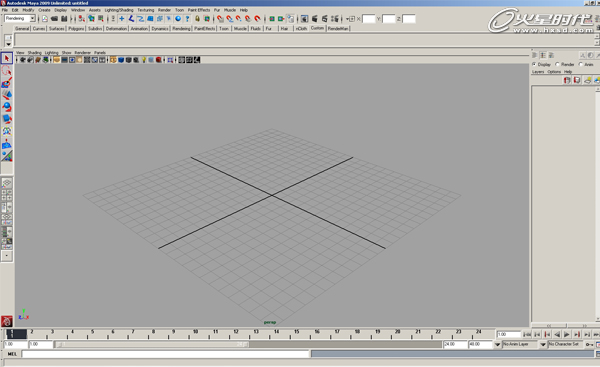
Task: Expand the No Character Set dropdown arrow
Action: click(543, 344)
